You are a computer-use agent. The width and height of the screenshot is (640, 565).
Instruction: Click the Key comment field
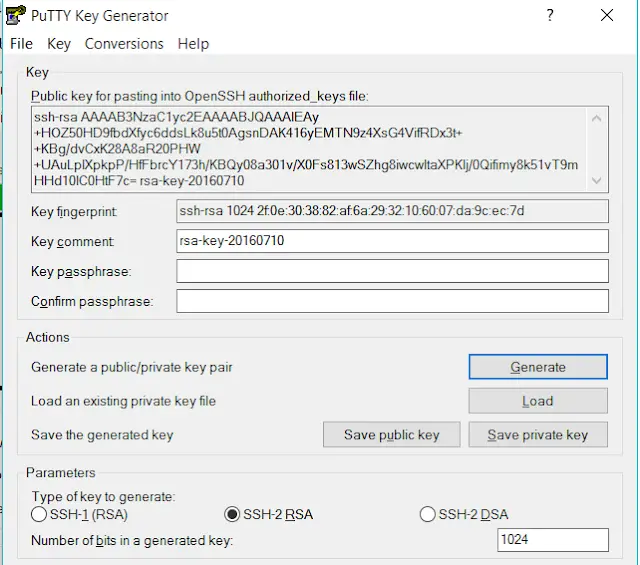click(392, 241)
